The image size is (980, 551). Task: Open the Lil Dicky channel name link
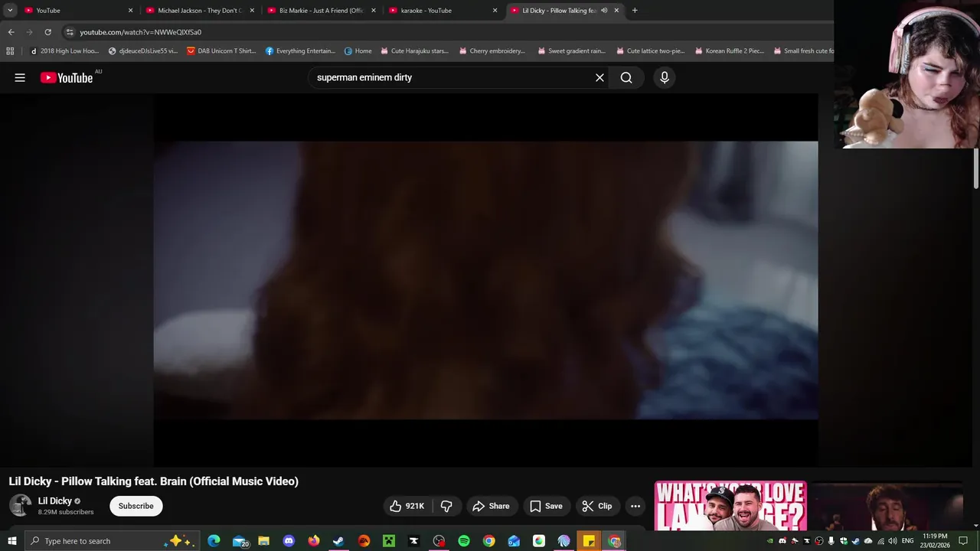55,501
